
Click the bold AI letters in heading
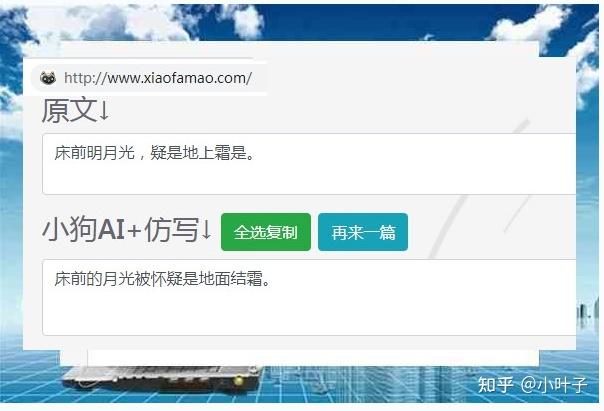pyautogui.click(x=112, y=230)
